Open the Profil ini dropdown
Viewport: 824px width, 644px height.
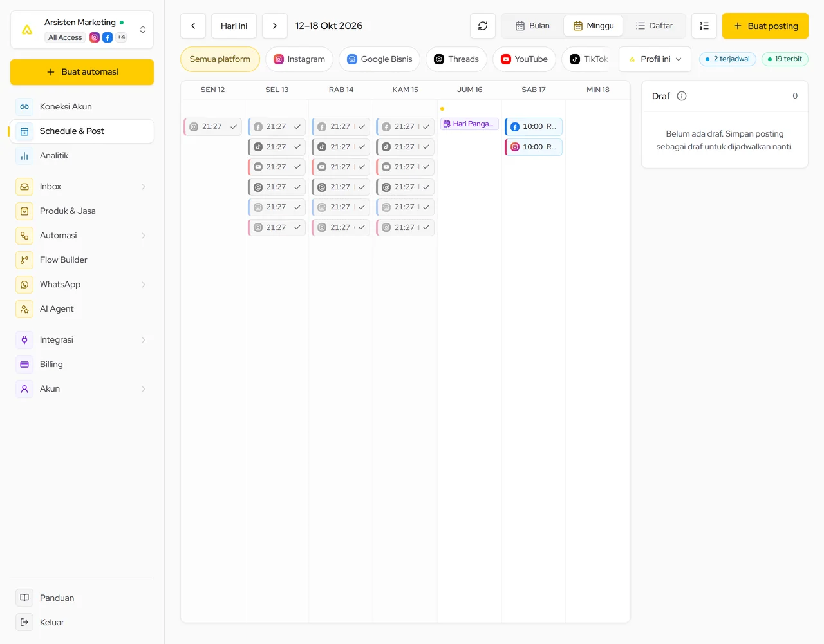pyautogui.click(x=655, y=59)
